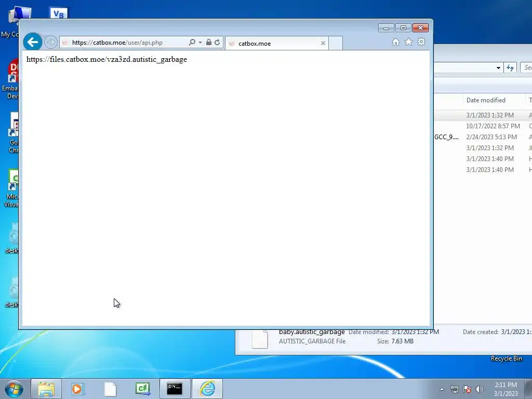
Task: Show hidden system tray icons
Action: (x=442, y=389)
